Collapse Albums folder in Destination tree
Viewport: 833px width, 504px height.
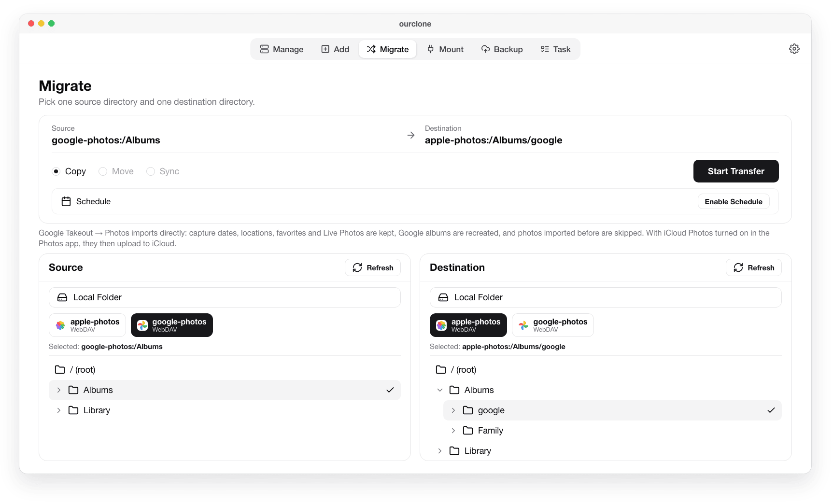pyautogui.click(x=440, y=390)
